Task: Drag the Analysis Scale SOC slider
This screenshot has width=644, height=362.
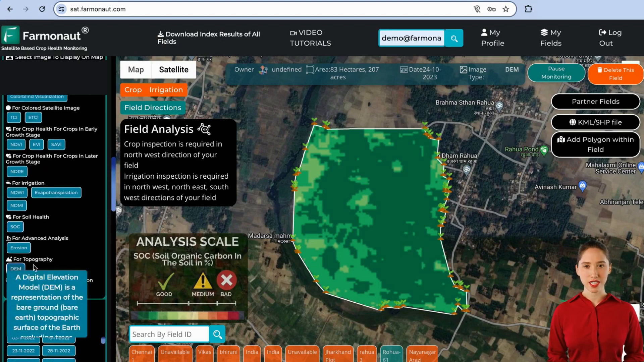Action: click(x=186, y=304)
